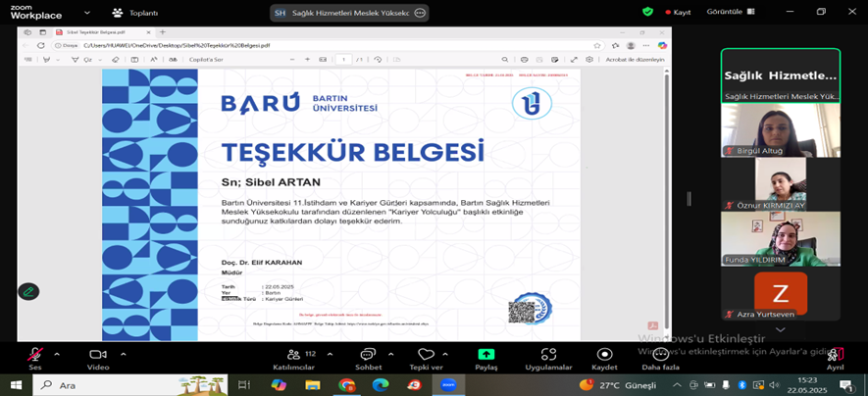Select Birgül Altug's video thumbnail
Image resolution: width=868 pixels, height=396 pixels.
click(781, 129)
